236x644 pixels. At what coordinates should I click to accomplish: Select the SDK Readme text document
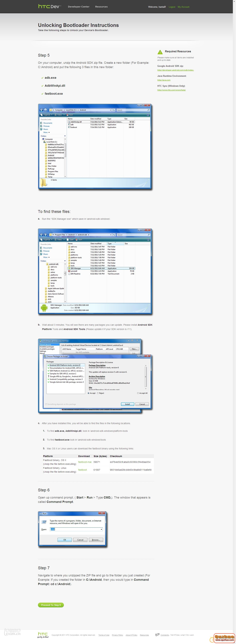pos(101,274)
